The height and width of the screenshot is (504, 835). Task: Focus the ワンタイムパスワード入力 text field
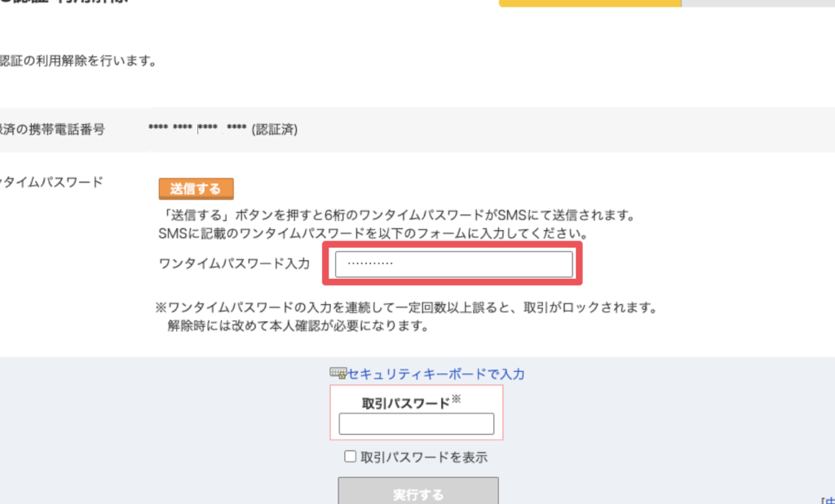tap(453, 264)
